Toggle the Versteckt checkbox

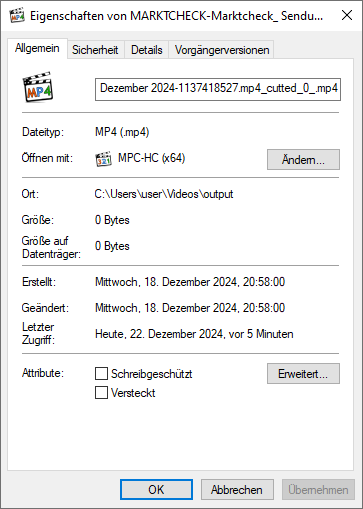pyautogui.click(x=101, y=392)
